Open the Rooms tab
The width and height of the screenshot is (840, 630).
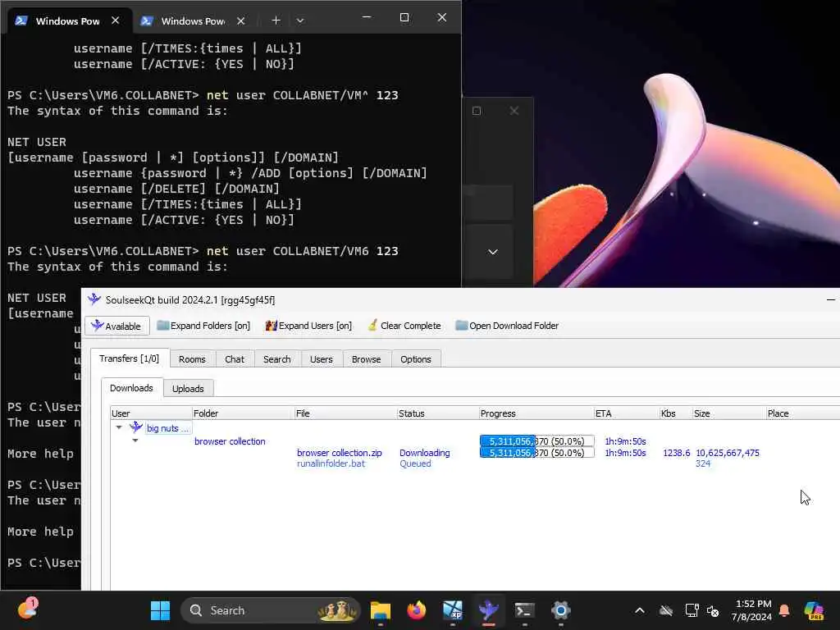coord(192,359)
